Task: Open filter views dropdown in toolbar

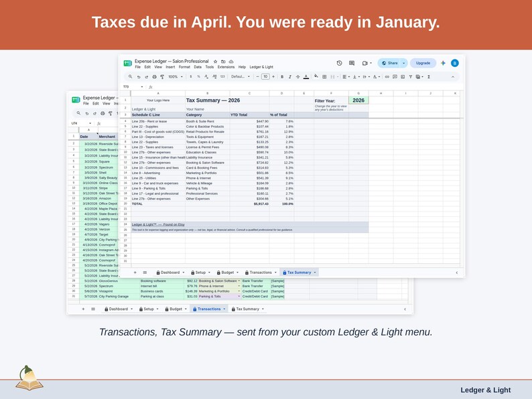Action: [x=419, y=76]
